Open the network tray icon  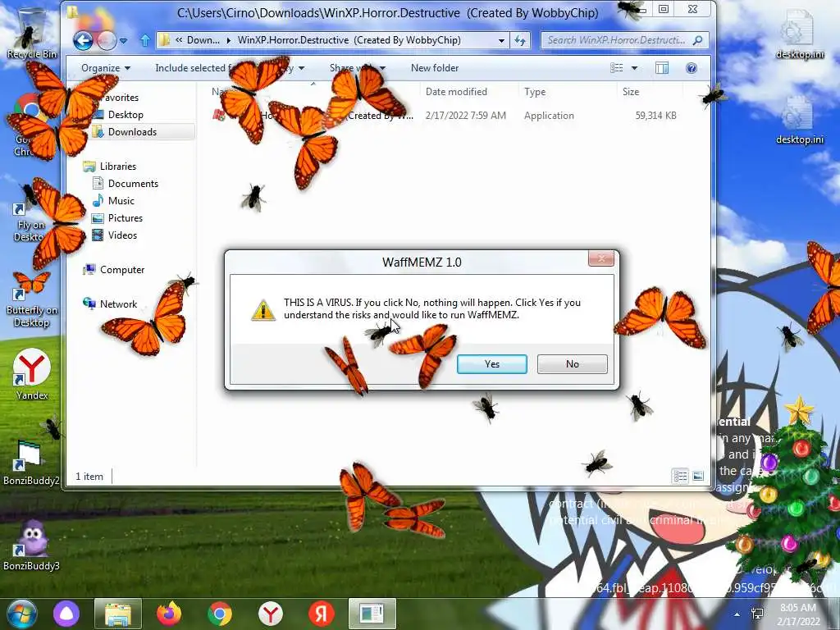(757, 614)
